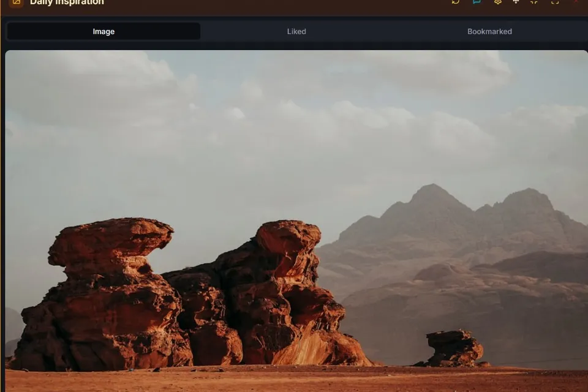This screenshot has height=392, width=588.
Task: Open the blue chat bubble icon
Action: pos(477,1)
